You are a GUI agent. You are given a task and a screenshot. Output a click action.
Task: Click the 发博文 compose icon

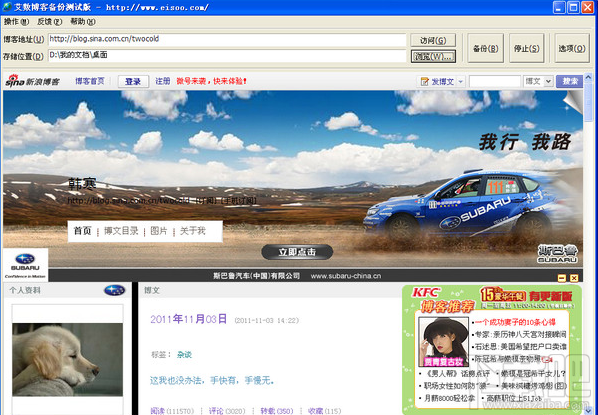424,81
